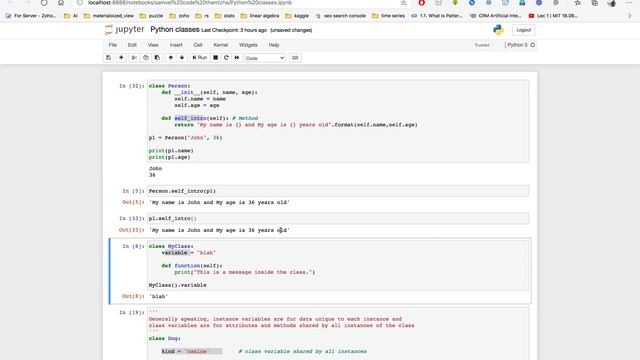Viewport: 640px width, 360px height.
Task: Open the 1.1. What is Patter... bookmark
Action: point(437,16)
